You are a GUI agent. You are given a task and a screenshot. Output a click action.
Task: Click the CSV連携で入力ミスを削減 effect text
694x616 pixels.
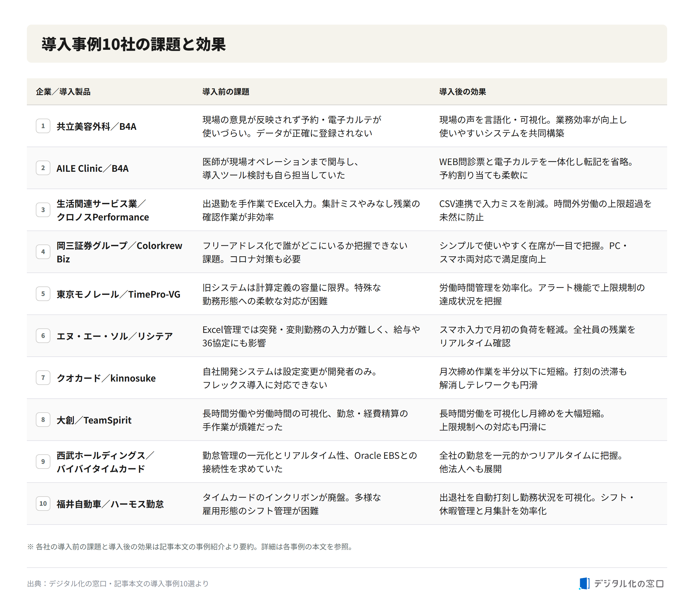(546, 210)
